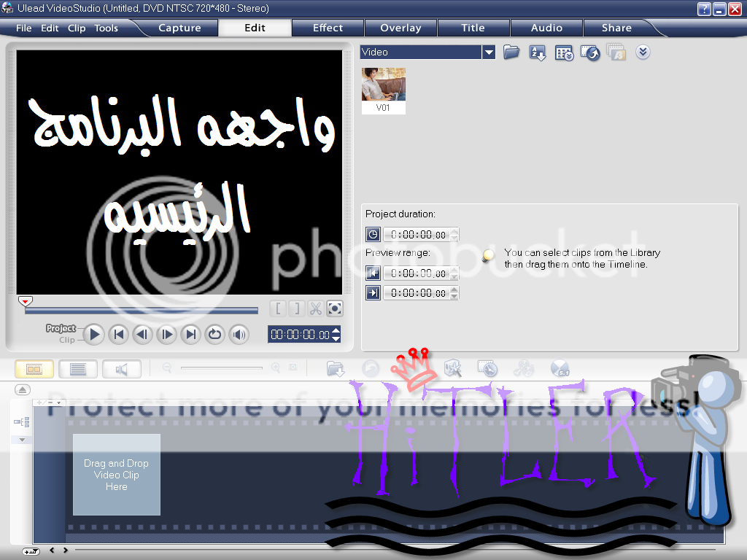Open the Library Manager icon

(x=564, y=52)
